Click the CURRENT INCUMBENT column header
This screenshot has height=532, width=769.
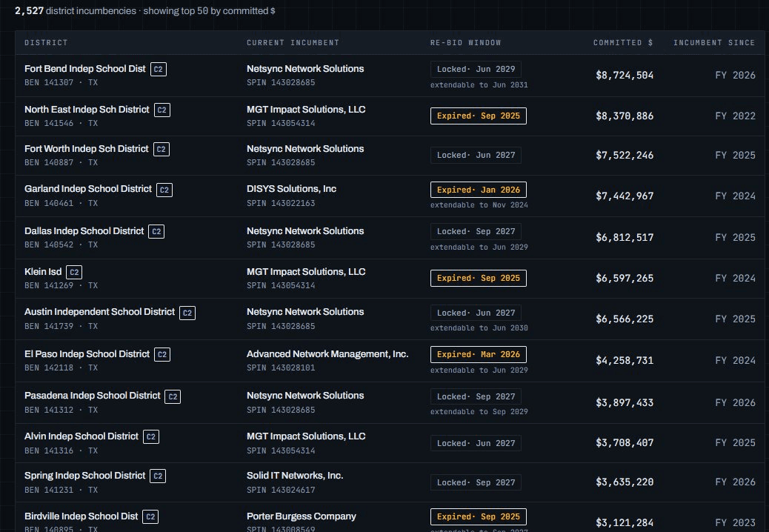[293, 43]
